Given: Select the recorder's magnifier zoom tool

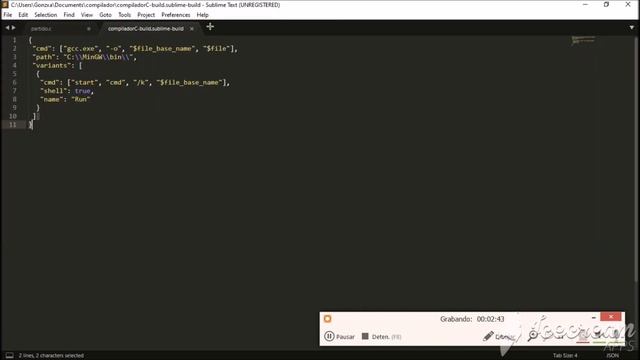Looking at the screenshot, I should point(533,336).
